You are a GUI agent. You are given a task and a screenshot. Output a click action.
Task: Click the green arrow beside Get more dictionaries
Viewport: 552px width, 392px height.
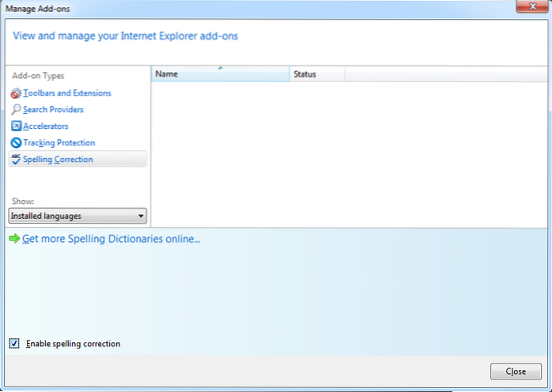14,239
